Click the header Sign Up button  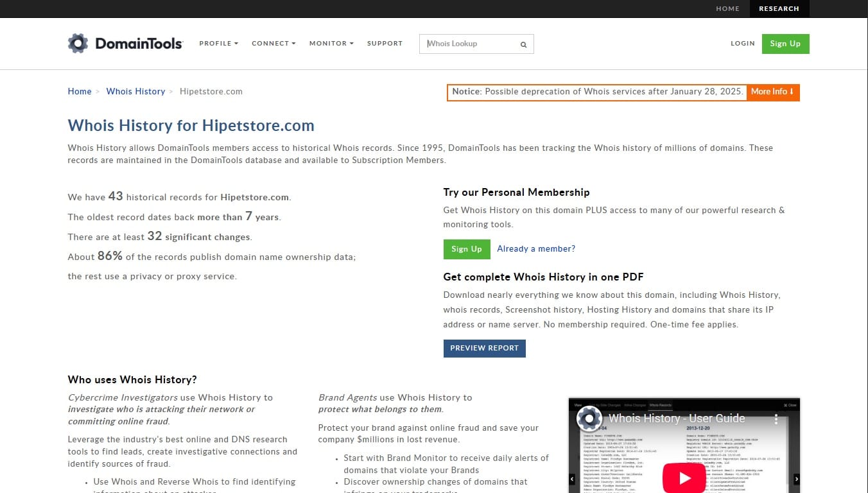coord(785,44)
